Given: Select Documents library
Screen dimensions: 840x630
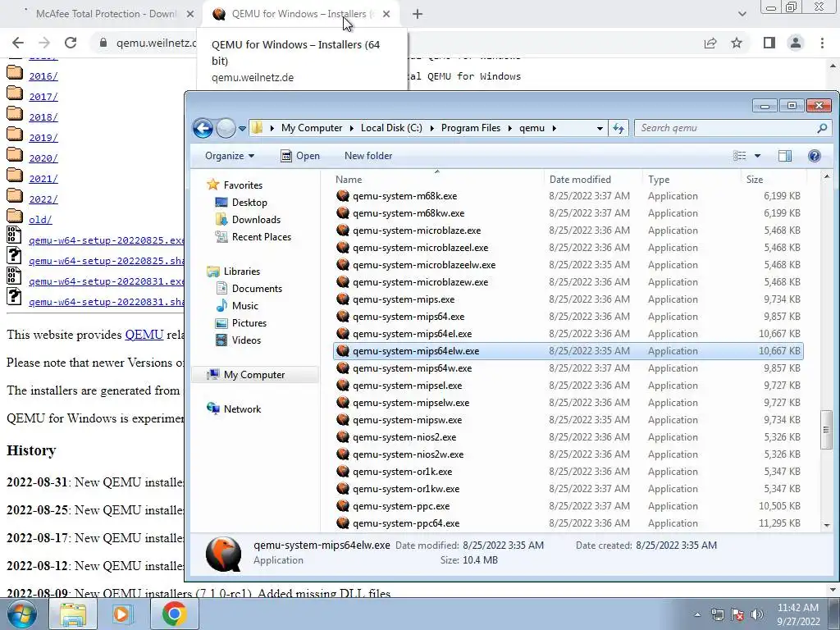Looking at the screenshot, I should 257,288.
